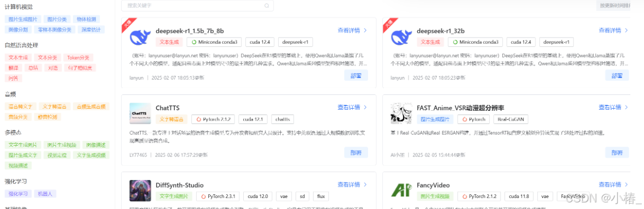Click the flux tag on DiffSynth-Studio

(321, 196)
